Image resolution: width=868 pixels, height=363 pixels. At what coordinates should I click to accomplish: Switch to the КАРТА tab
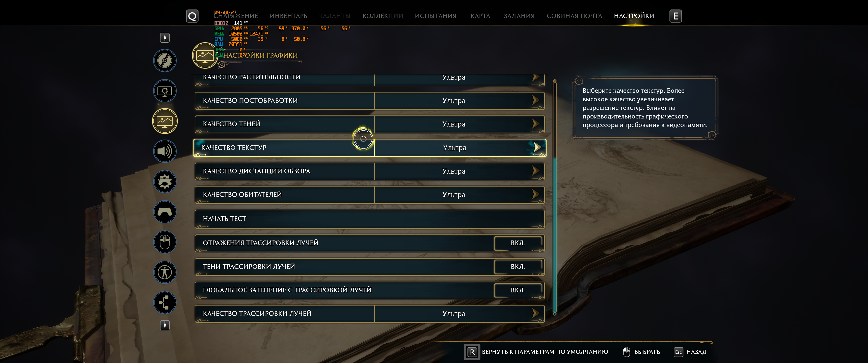480,16
